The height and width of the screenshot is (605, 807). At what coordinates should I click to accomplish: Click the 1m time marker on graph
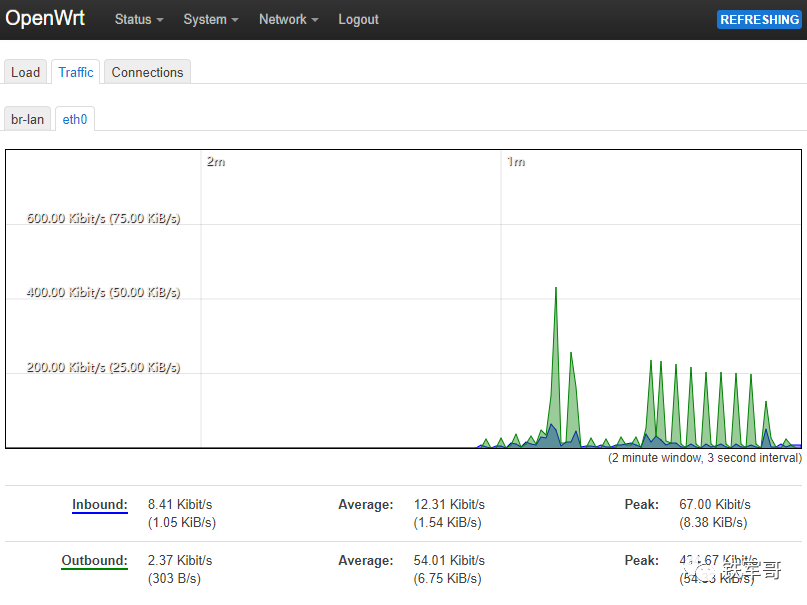point(515,162)
